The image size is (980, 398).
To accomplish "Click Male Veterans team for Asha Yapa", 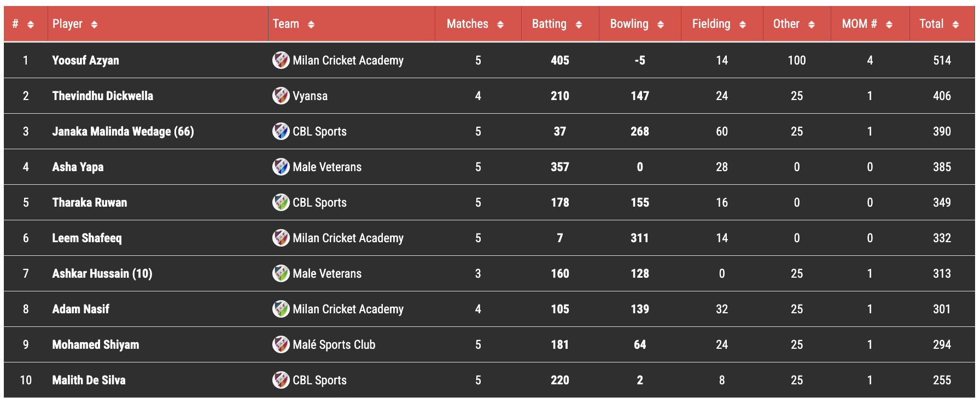I will (327, 167).
